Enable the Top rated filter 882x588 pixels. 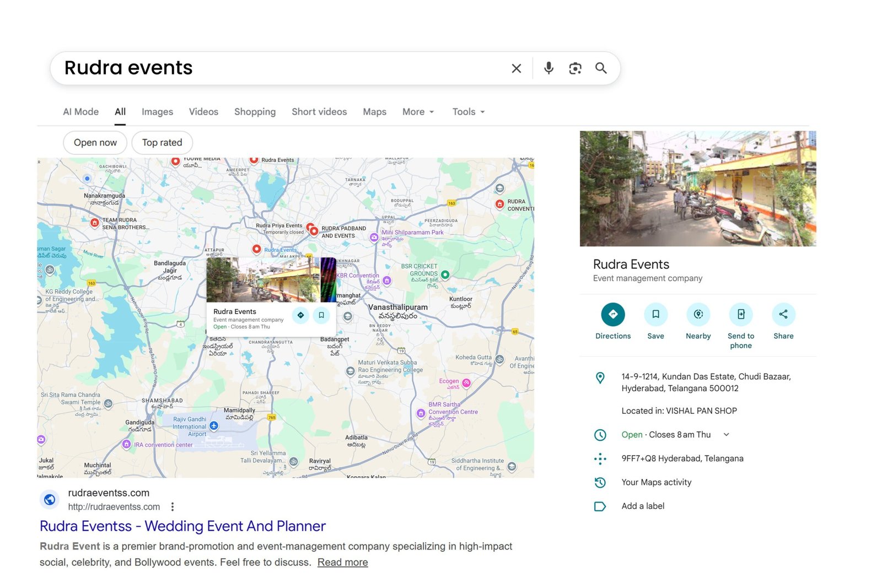tap(162, 142)
